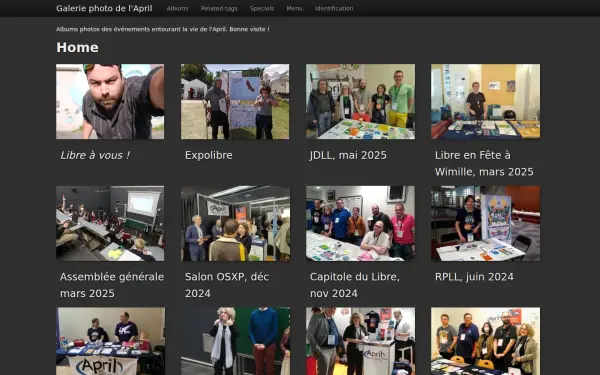
Task: Open the Identification menu
Action: [334, 8]
